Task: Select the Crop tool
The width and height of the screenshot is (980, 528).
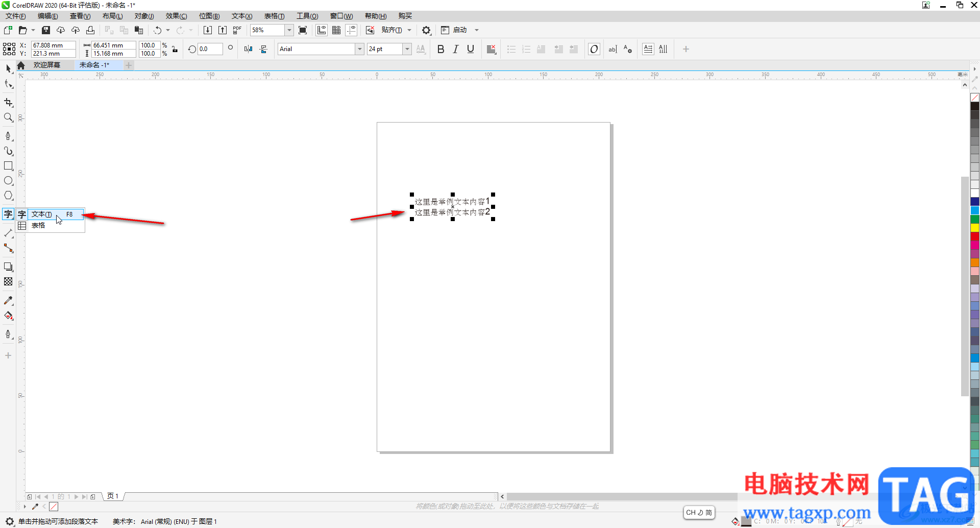Action: click(x=8, y=103)
